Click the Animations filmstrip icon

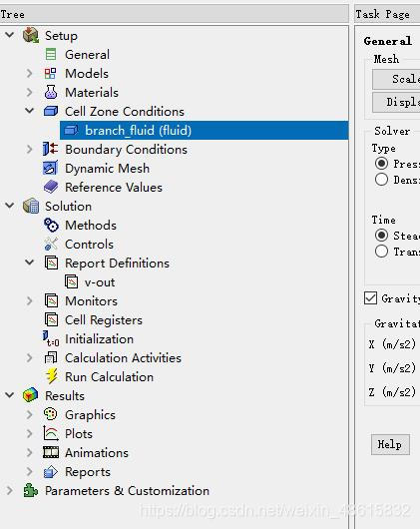pos(51,452)
